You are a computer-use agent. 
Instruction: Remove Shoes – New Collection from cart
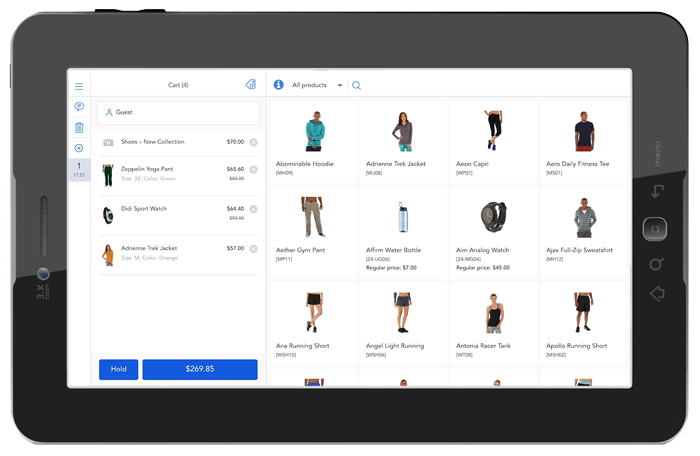pyautogui.click(x=253, y=142)
